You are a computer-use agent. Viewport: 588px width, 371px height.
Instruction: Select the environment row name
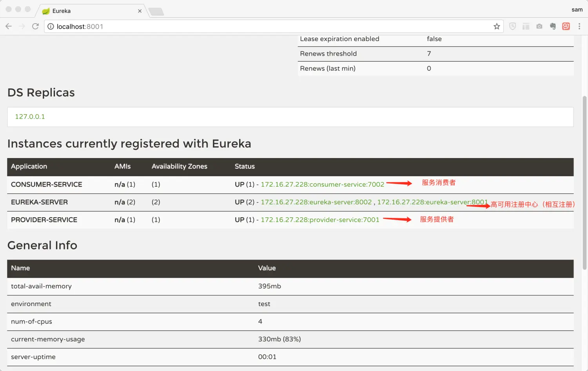point(31,304)
